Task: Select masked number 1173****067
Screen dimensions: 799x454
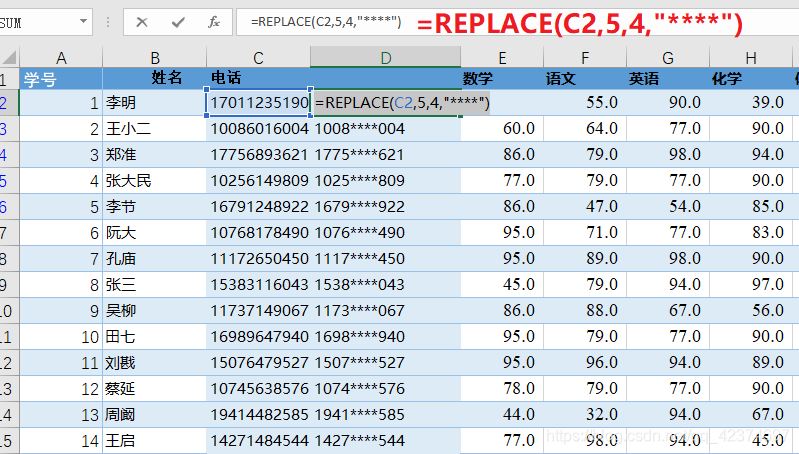Action: (x=386, y=311)
